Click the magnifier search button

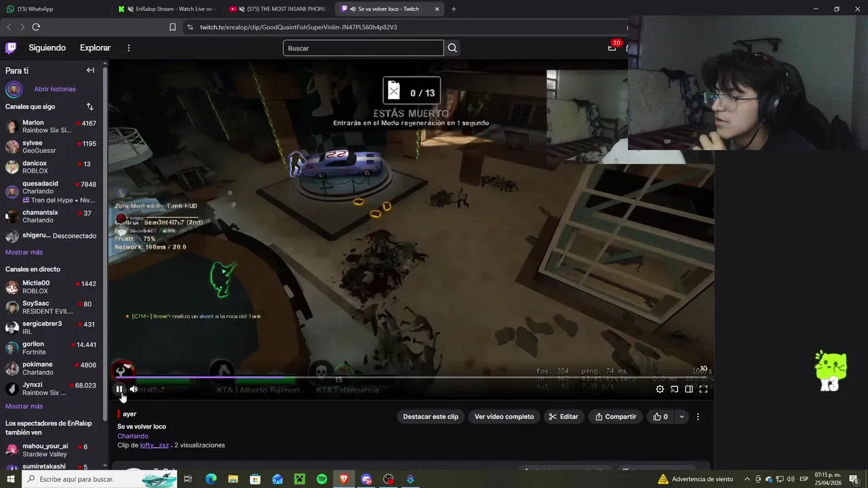coord(452,48)
